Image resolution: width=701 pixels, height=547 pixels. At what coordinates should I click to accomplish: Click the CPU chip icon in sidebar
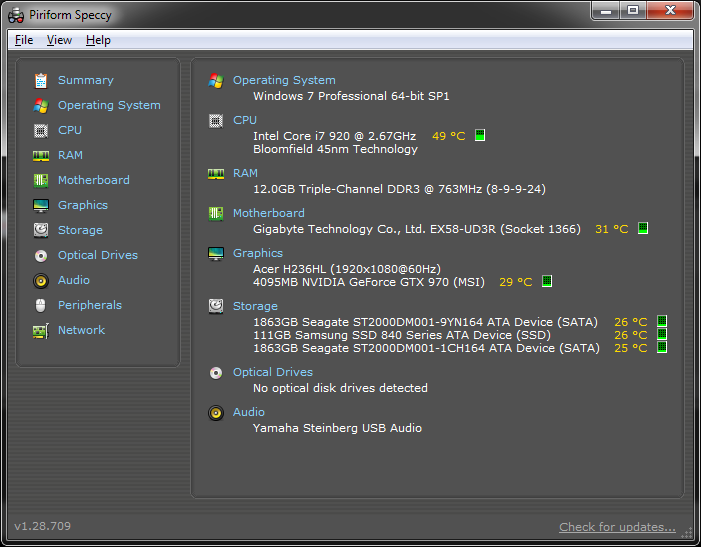click(41, 130)
